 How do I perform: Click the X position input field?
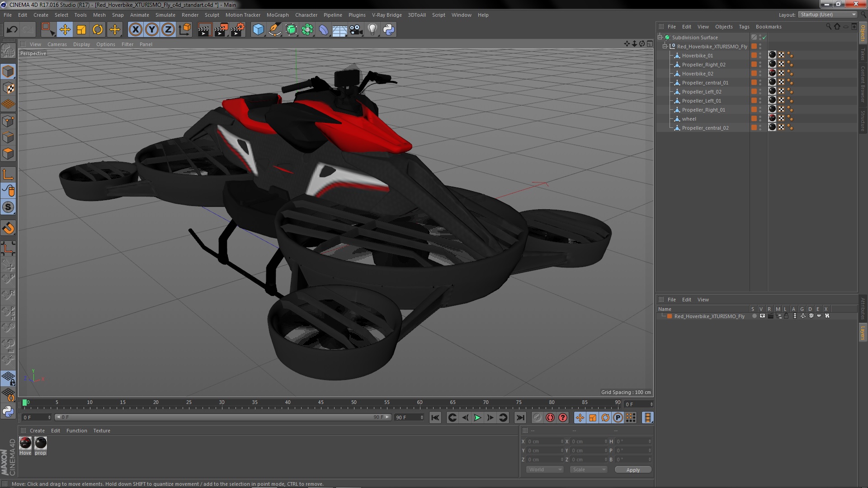(544, 441)
